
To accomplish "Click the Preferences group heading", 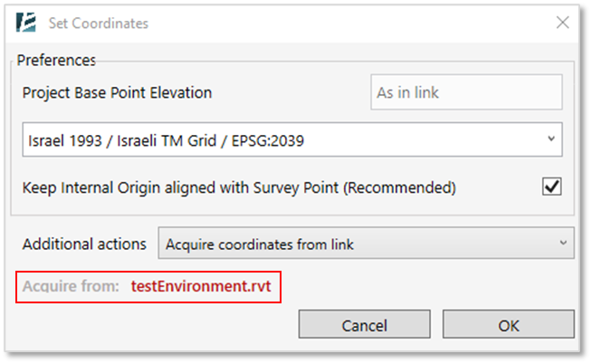I will pyautogui.click(x=56, y=61).
